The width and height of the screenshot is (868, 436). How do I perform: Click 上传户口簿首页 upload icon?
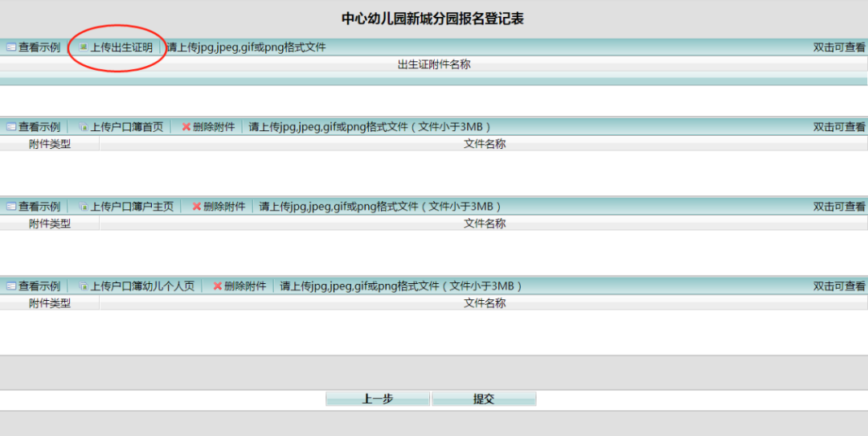[x=84, y=127]
